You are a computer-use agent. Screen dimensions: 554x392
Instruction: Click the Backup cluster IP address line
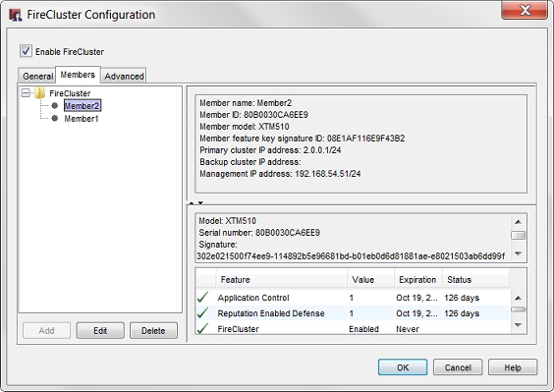(250, 162)
